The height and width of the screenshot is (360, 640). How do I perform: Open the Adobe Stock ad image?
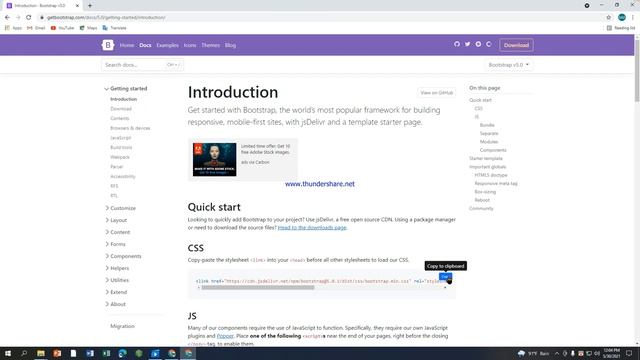click(215, 160)
